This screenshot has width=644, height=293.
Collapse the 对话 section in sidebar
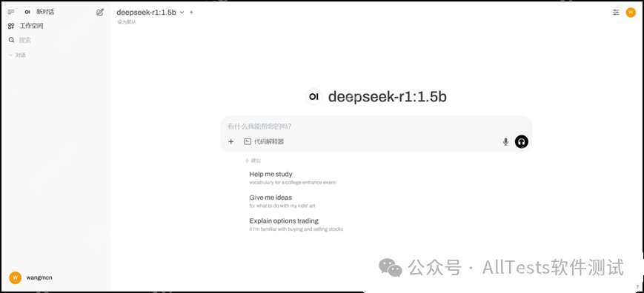(17, 55)
